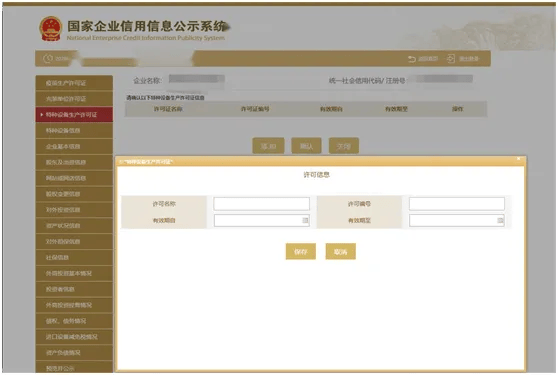Click the 有效期至 date field
Screen dimensions: 558x375
(457, 221)
